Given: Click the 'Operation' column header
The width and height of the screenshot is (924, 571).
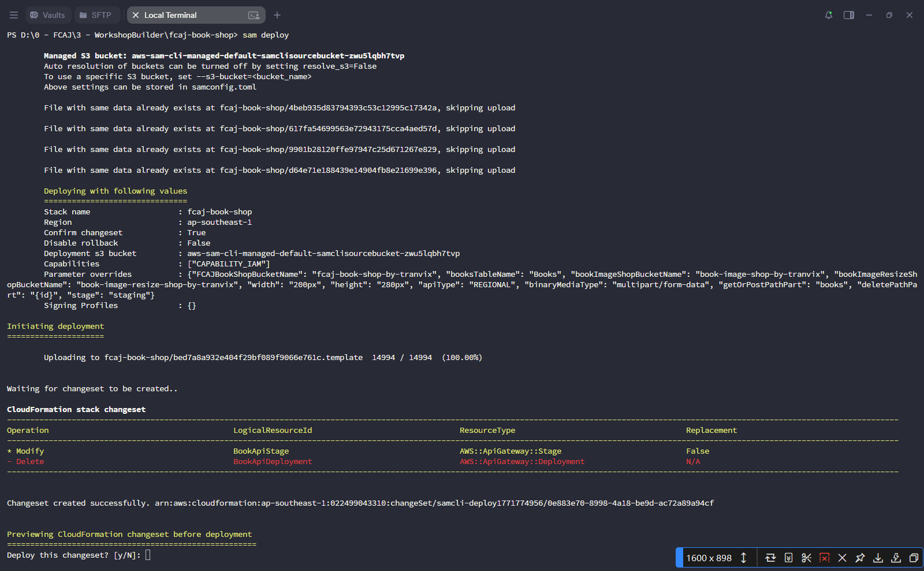Looking at the screenshot, I should click(x=28, y=430).
